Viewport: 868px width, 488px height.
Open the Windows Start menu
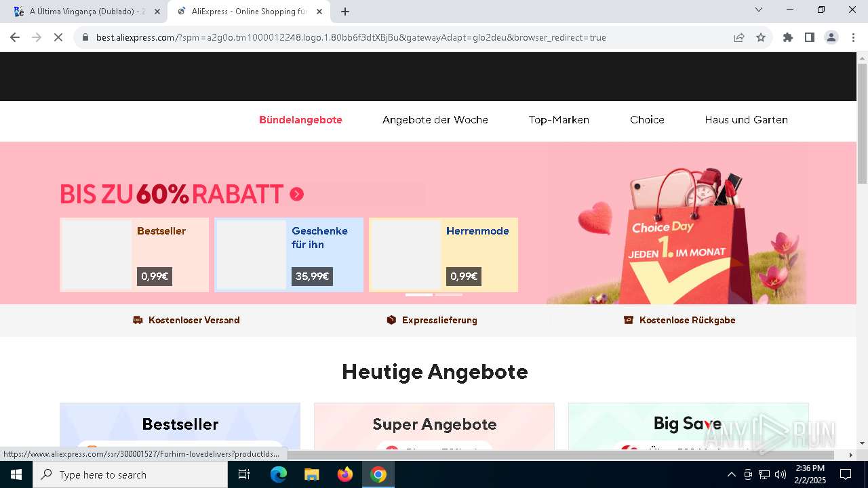coord(16,474)
